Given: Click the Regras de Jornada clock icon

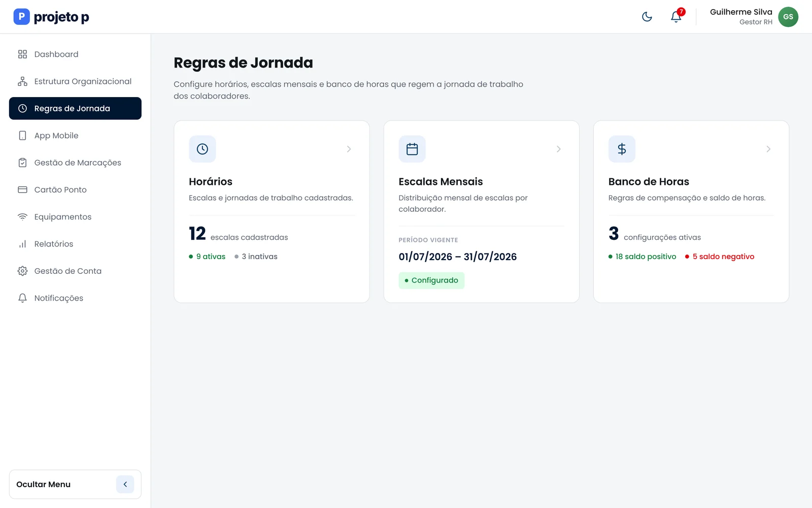Looking at the screenshot, I should point(22,108).
